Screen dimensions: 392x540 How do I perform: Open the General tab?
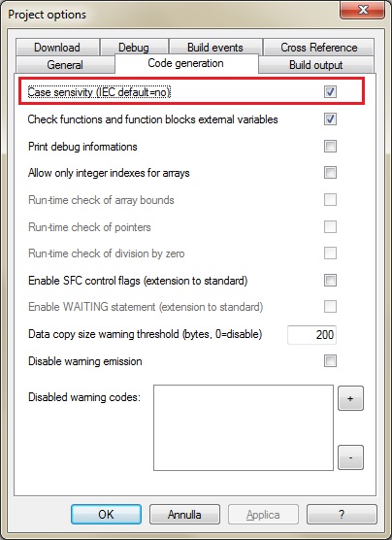[65, 65]
